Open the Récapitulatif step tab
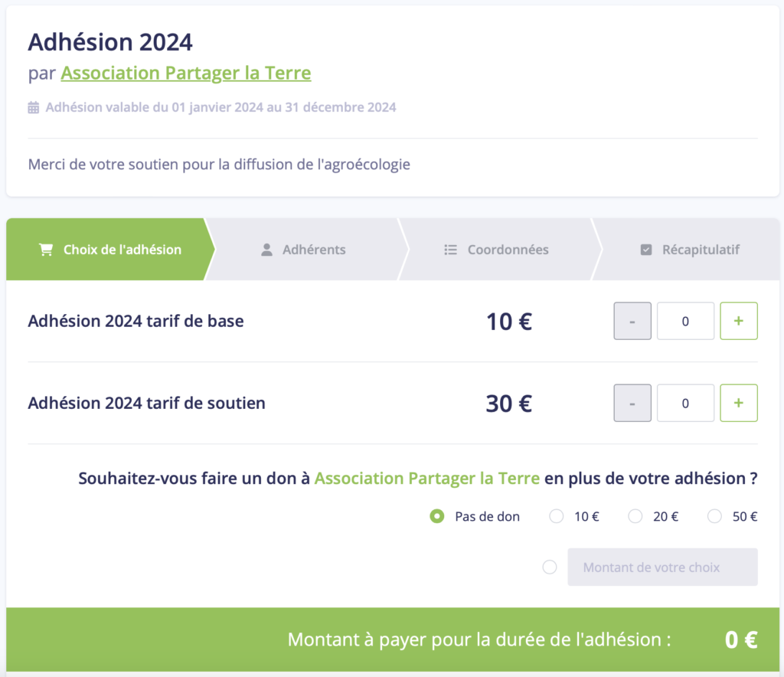The image size is (784, 677). coord(686,249)
